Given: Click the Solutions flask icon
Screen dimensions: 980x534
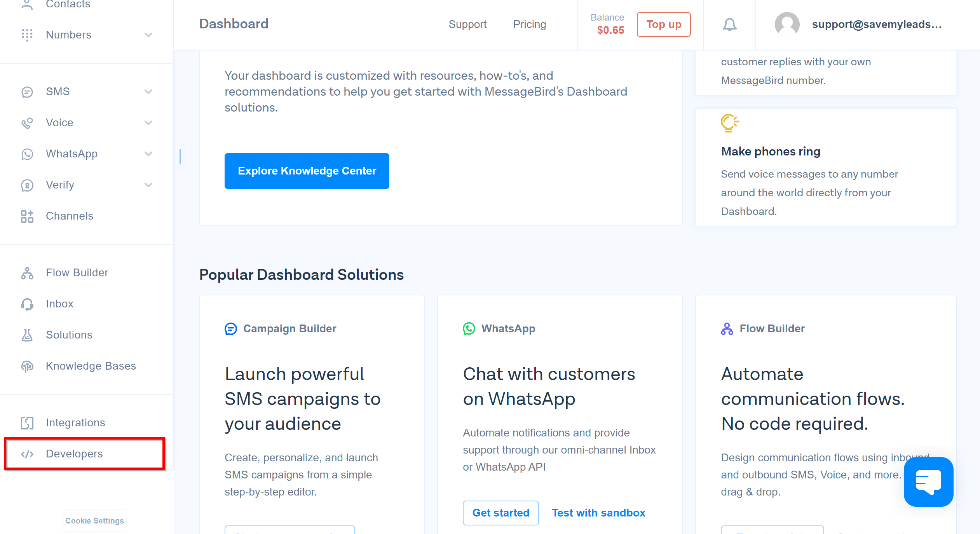Looking at the screenshot, I should 27,335.
